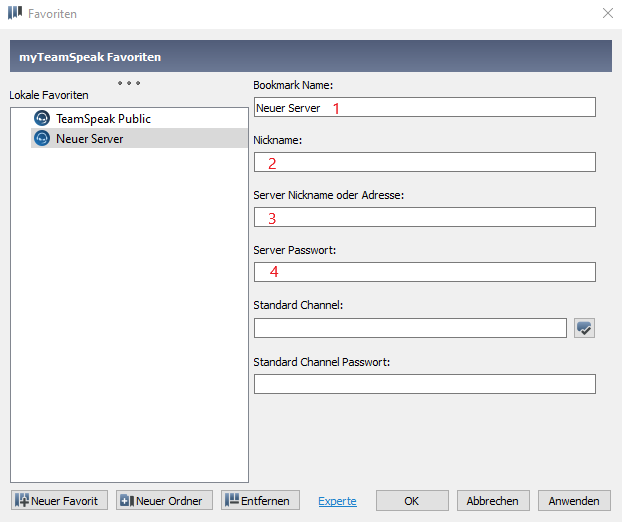Viewport: 622px width, 522px height.
Task: Focus the Standard Channel field
Action: (410, 328)
